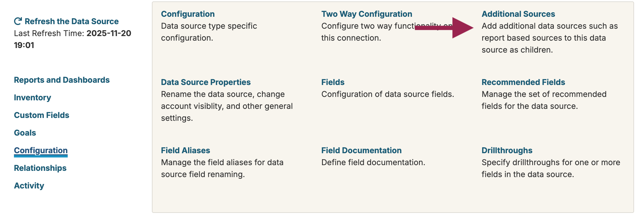Open Field Aliases

point(185,150)
